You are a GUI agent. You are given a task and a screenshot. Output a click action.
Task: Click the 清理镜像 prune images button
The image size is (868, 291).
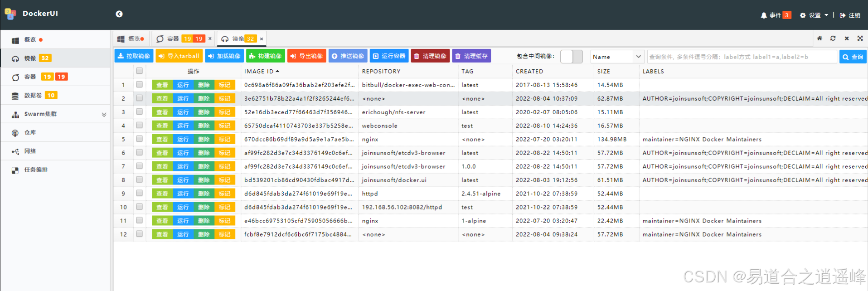(430, 56)
